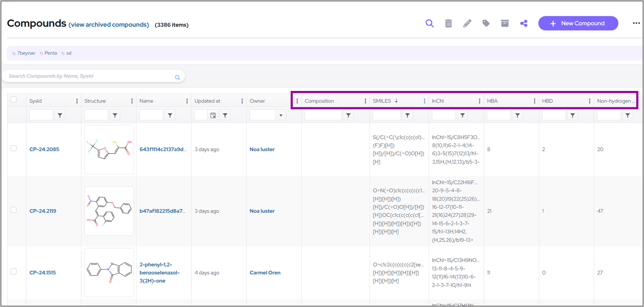Expand the Owner filter dropdown
Screen dimensions: 644x307
[x=281, y=115]
